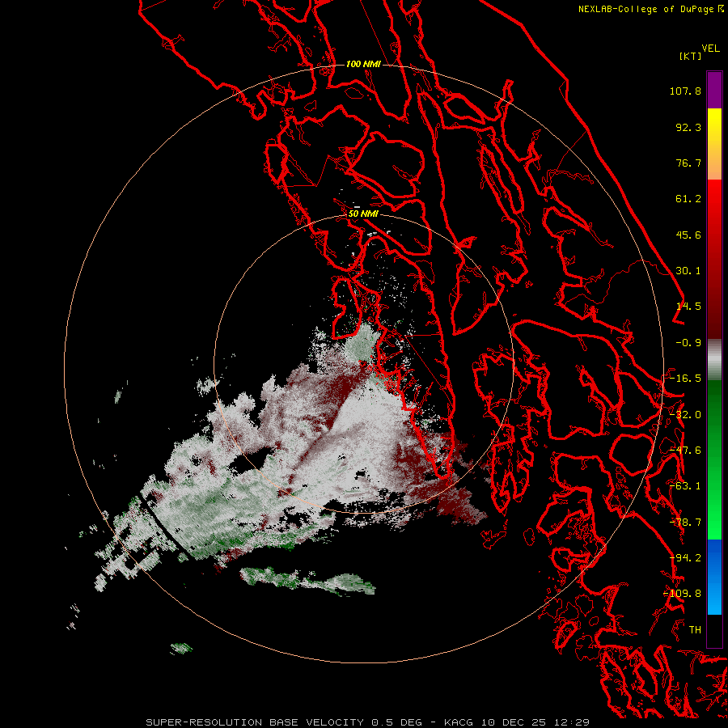Click the TH legend label

pyautogui.click(x=695, y=630)
